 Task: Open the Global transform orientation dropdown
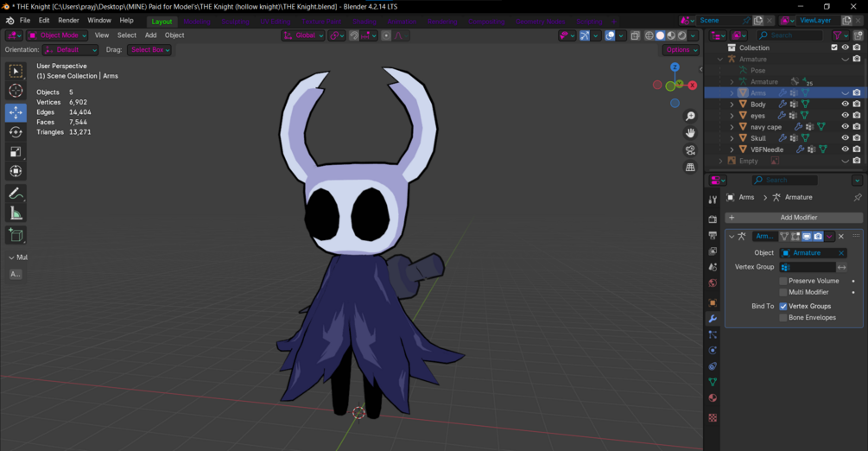pos(303,35)
